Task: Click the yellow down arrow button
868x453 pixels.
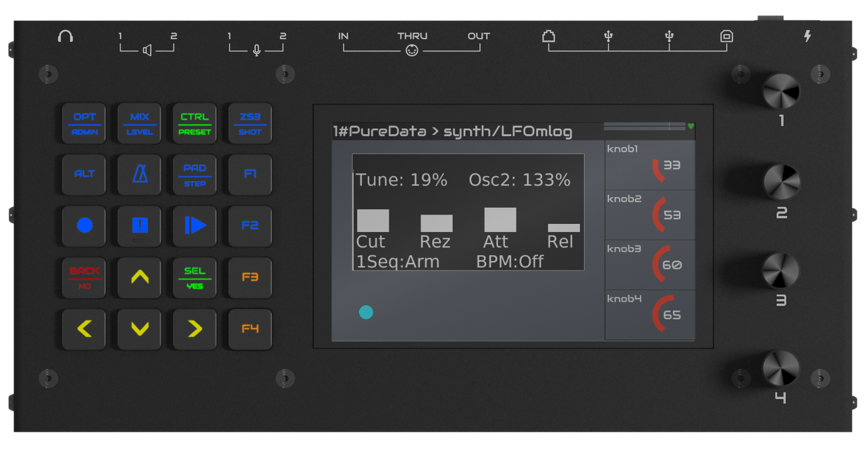Action: pos(140,329)
